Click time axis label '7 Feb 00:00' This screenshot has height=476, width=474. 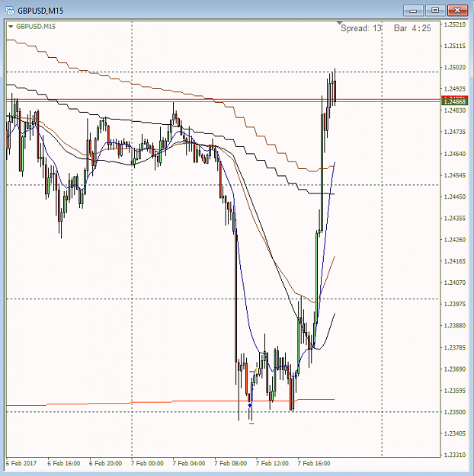(x=147, y=464)
